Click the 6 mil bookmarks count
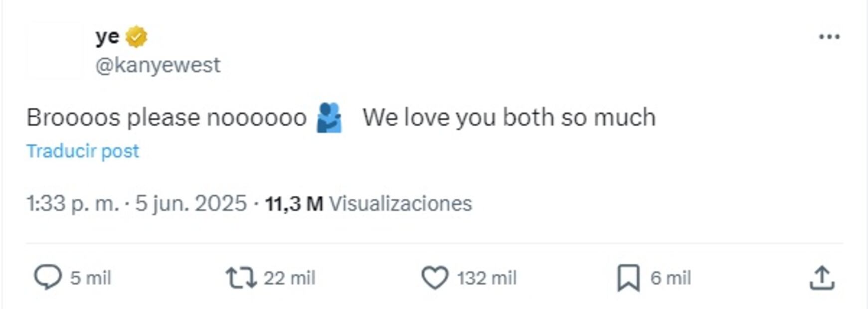868x309 pixels. click(671, 278)
